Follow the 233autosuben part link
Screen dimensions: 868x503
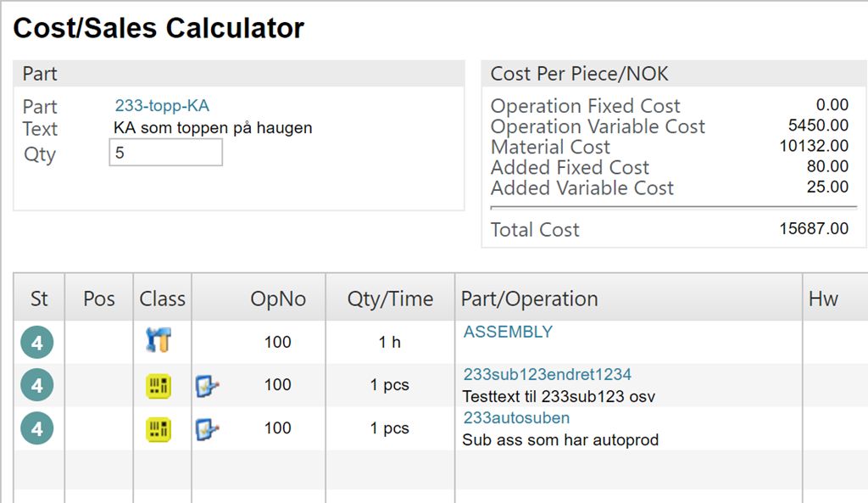click(x=516, y=417)
